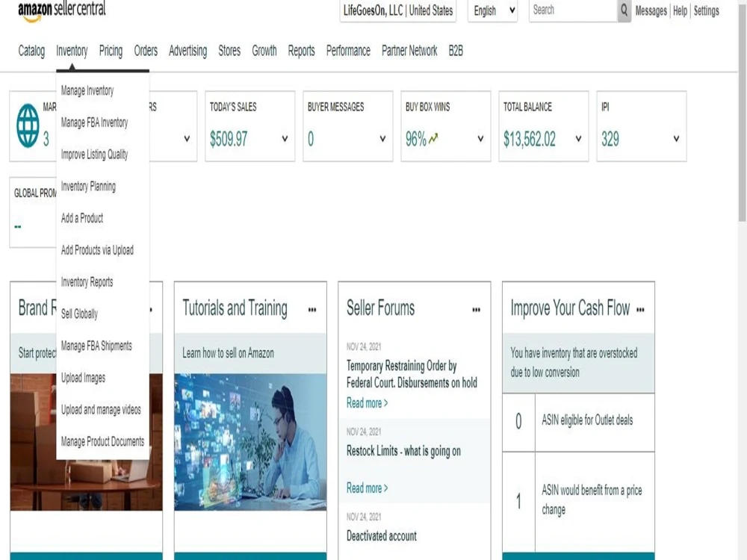
Task: Click the Brand Registry boxes image
Action: [33, 442]
